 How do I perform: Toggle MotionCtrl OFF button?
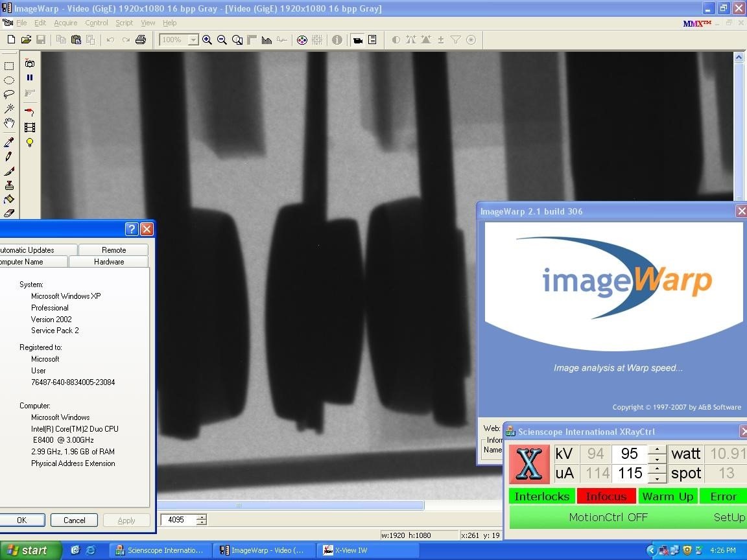click(608, 517)
